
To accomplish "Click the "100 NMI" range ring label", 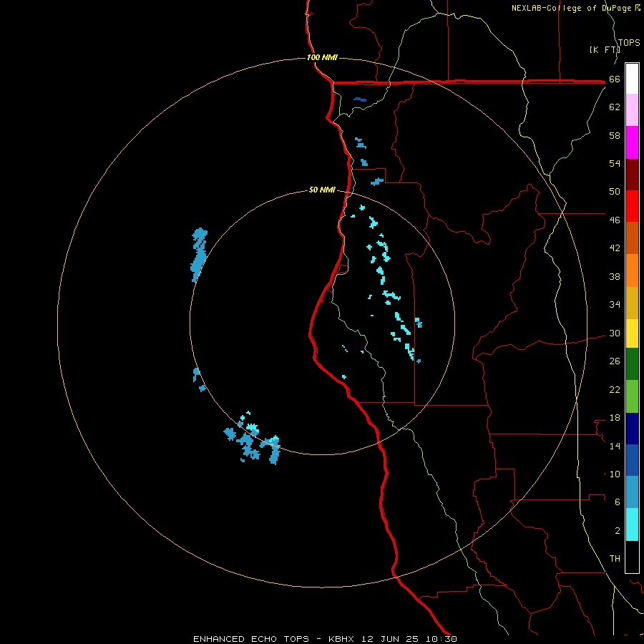I will 322,57.
